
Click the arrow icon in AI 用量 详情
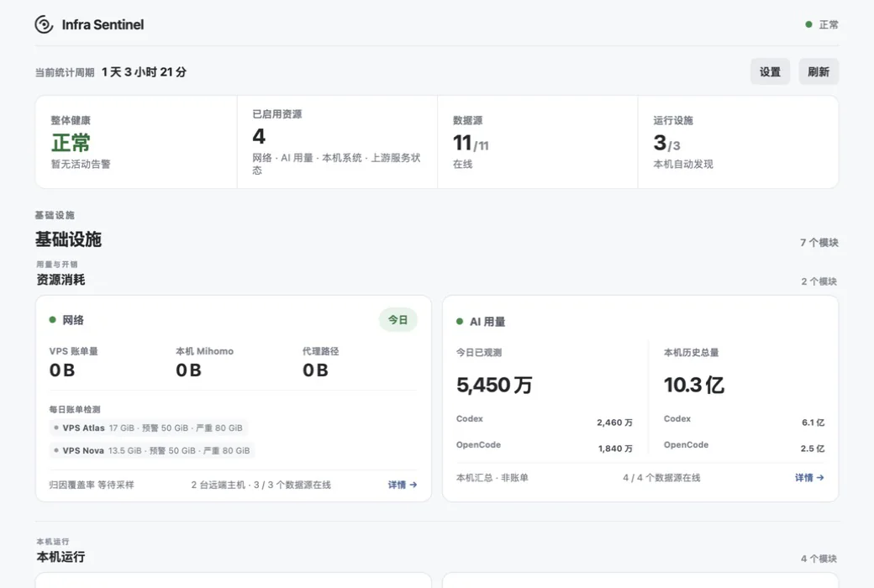pyautogui.click(x=820, y=478)
